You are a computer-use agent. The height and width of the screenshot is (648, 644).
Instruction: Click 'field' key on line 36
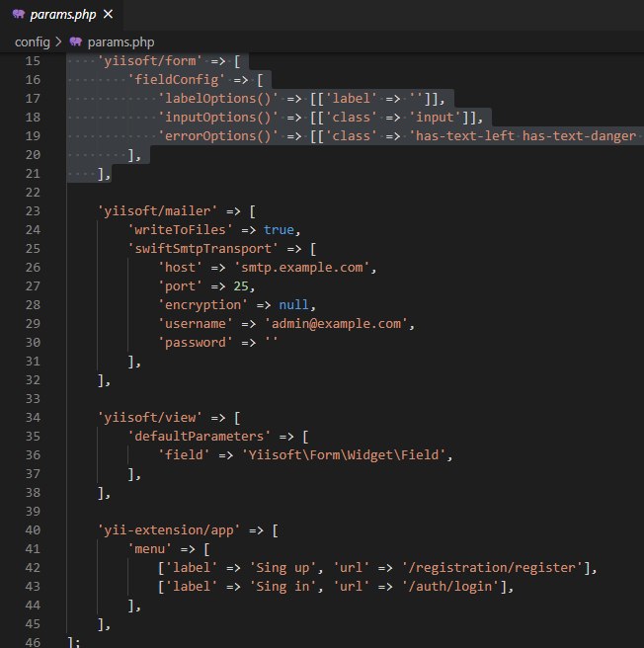pos(184,455)
